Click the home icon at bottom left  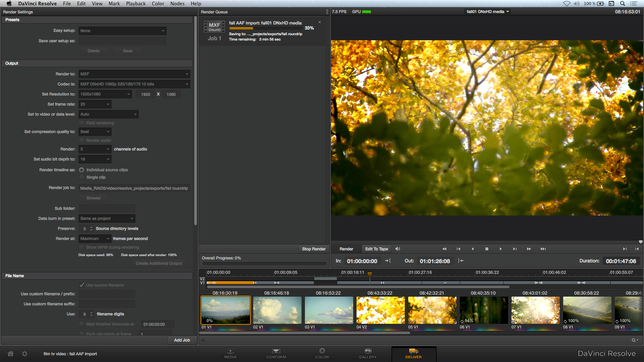coord(10,354)
